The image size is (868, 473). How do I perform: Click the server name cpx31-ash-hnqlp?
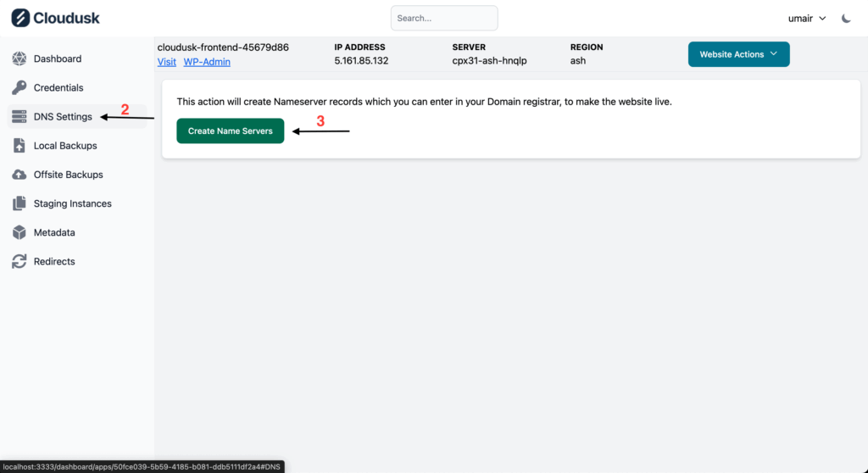(x=489, y=61)
